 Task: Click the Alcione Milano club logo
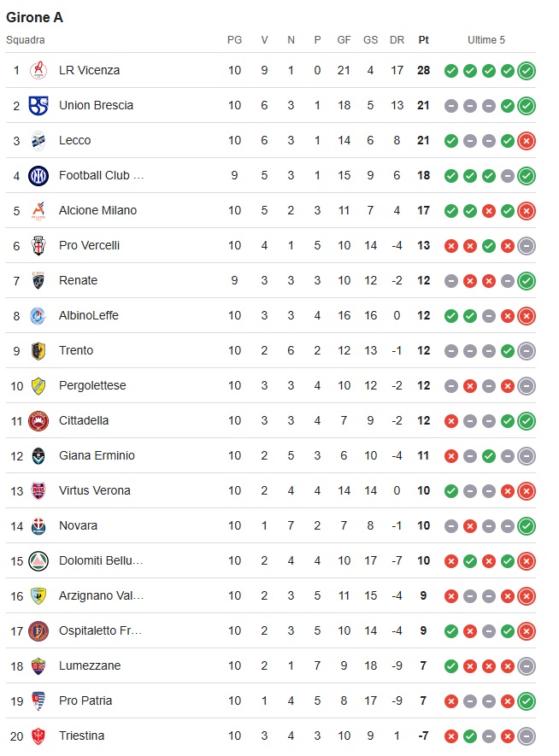click(38, 210)
